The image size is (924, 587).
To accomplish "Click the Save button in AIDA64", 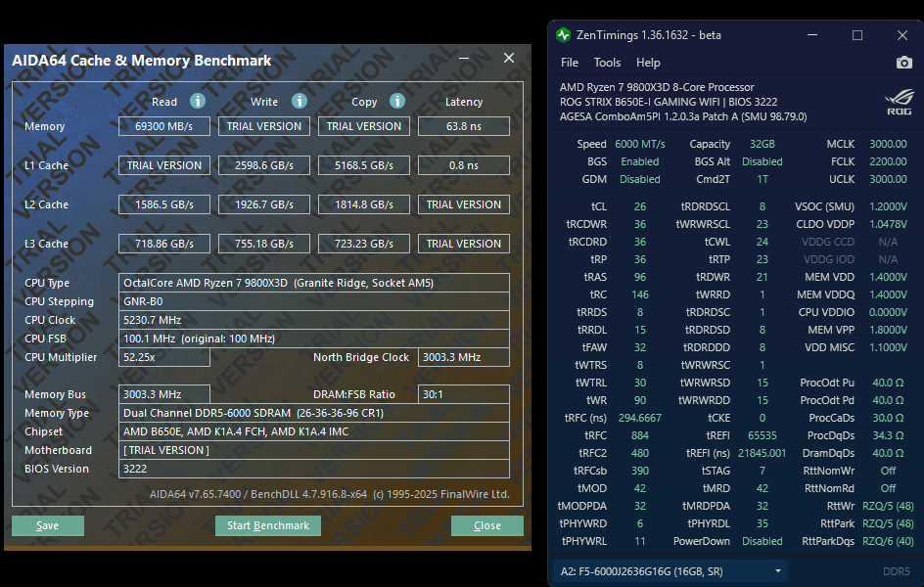I will (48, 525).
